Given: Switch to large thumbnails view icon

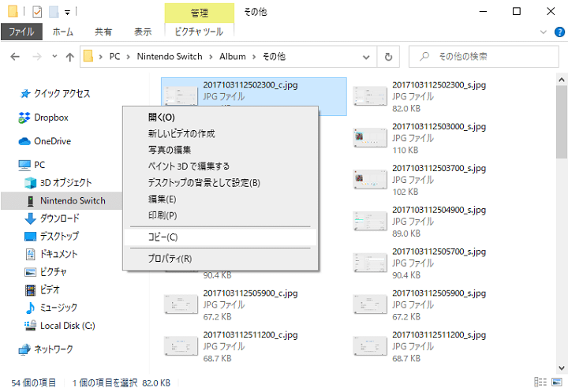Looking at the screenshot, I should pyautogui.click(x=556, y=382).
